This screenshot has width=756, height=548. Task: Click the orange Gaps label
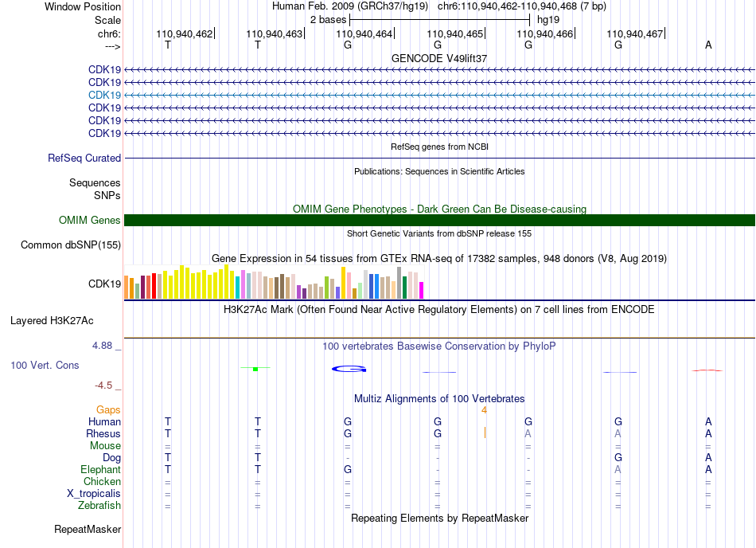108,409
